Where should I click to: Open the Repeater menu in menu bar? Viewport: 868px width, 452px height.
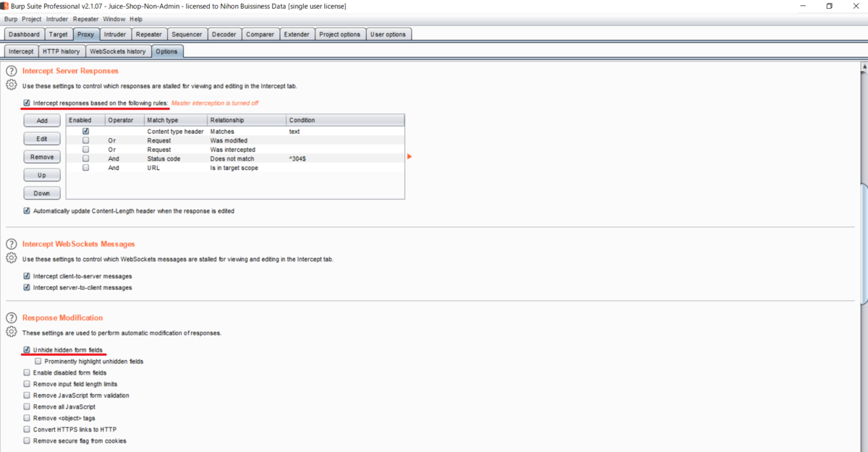[86, 19]
